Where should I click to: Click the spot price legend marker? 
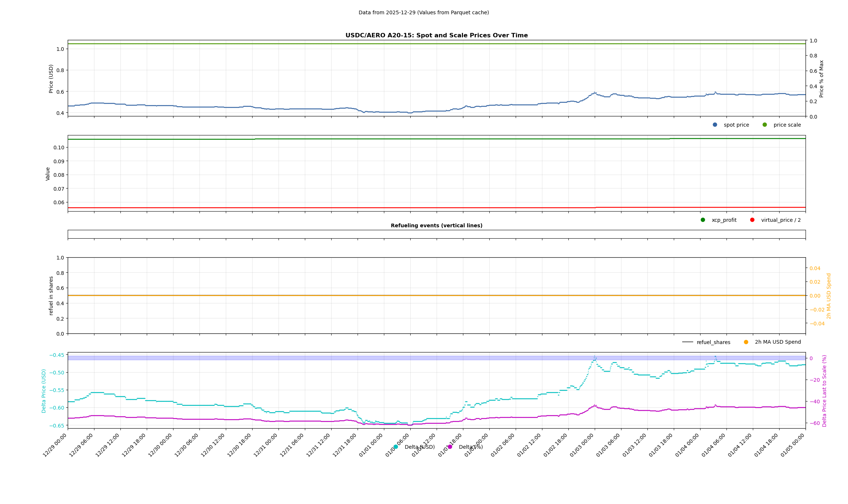[715, 125]
